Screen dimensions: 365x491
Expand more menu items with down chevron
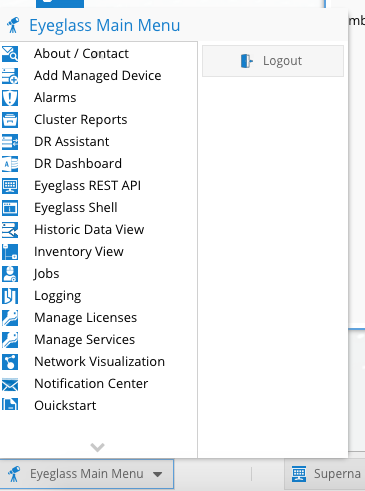pyautogui.click(x=98, y=447)
